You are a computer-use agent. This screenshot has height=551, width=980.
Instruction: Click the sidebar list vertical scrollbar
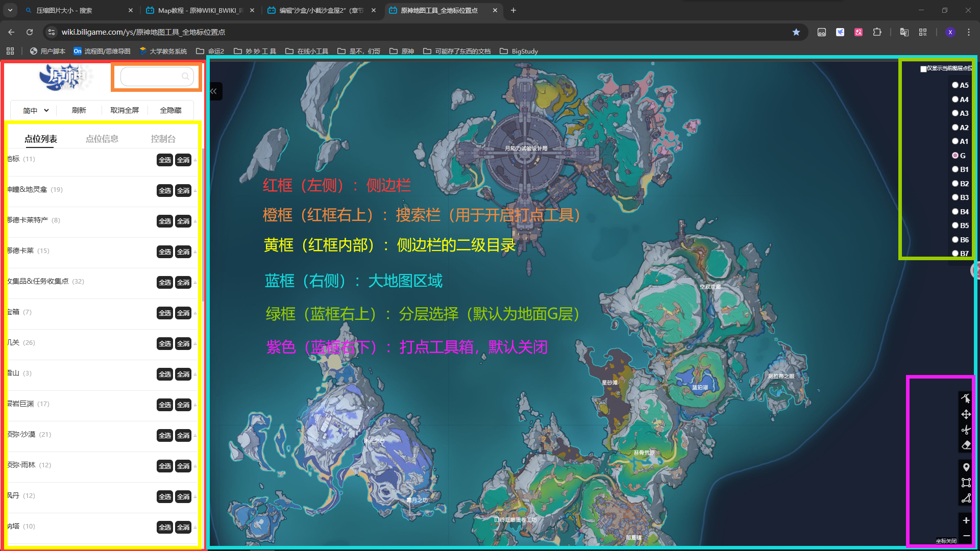pos(204,224)
